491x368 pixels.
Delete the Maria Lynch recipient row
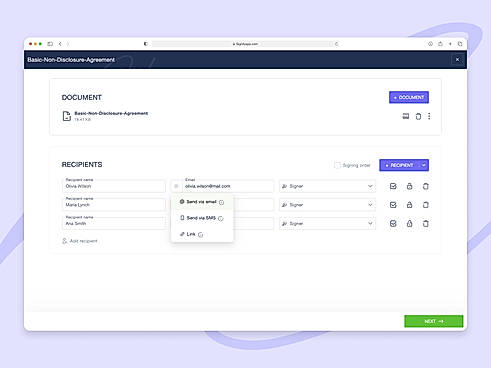click(426, 205)
